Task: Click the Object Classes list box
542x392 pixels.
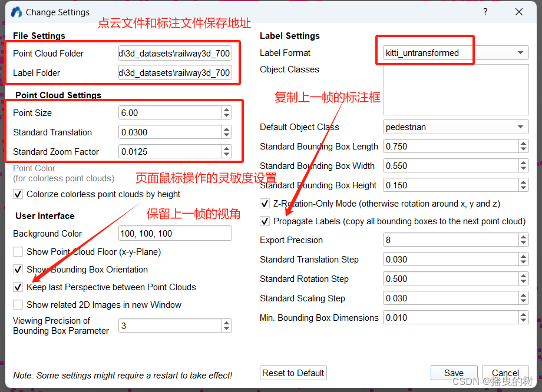Action: click(x=455, y=90)
